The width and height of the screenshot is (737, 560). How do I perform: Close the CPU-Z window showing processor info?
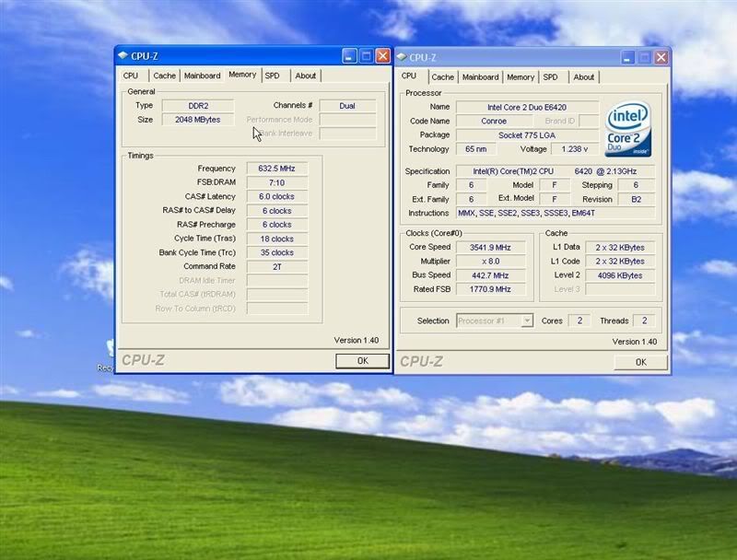click(661, 57)
